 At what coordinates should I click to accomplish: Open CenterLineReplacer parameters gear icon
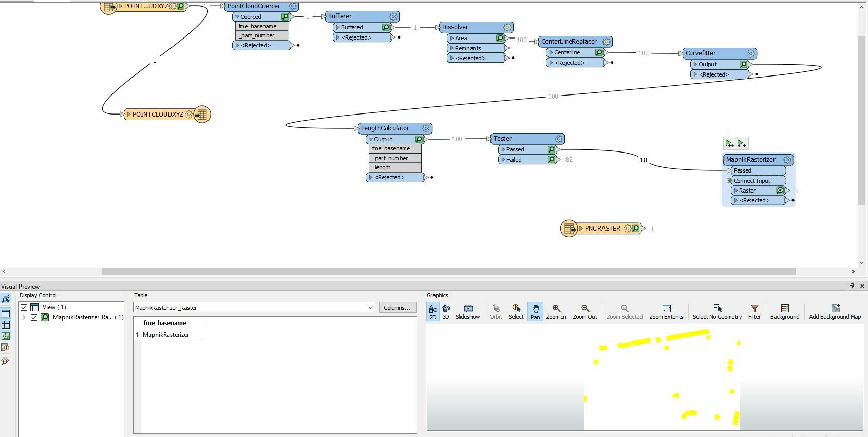coord(606,42)
